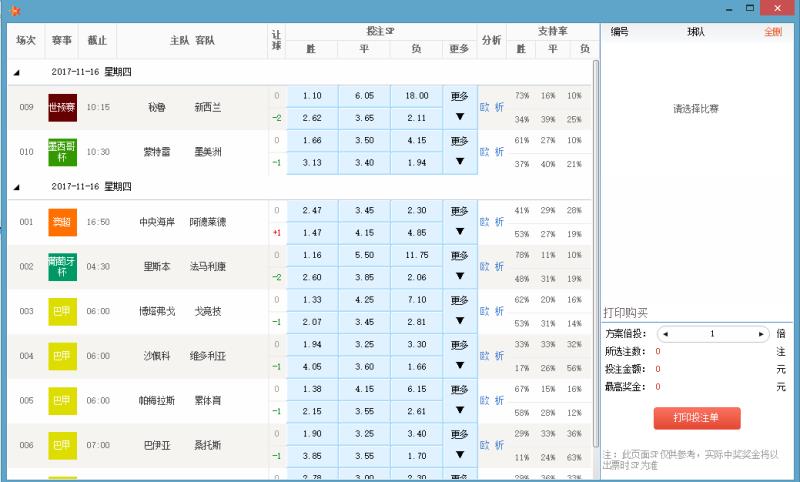The height and width of the screenshot is (482, 800).
Task: Click team name 维多利亚 in match 004
Action: [208, 356]
